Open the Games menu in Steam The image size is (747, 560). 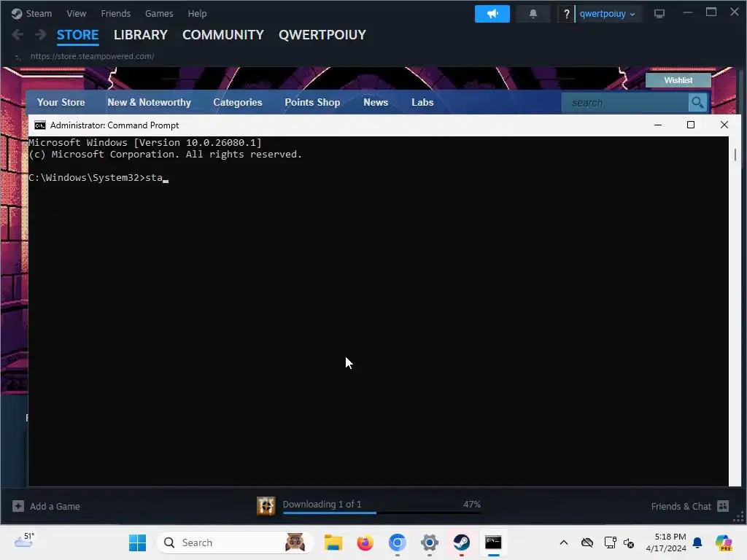[x=159, y=13]
